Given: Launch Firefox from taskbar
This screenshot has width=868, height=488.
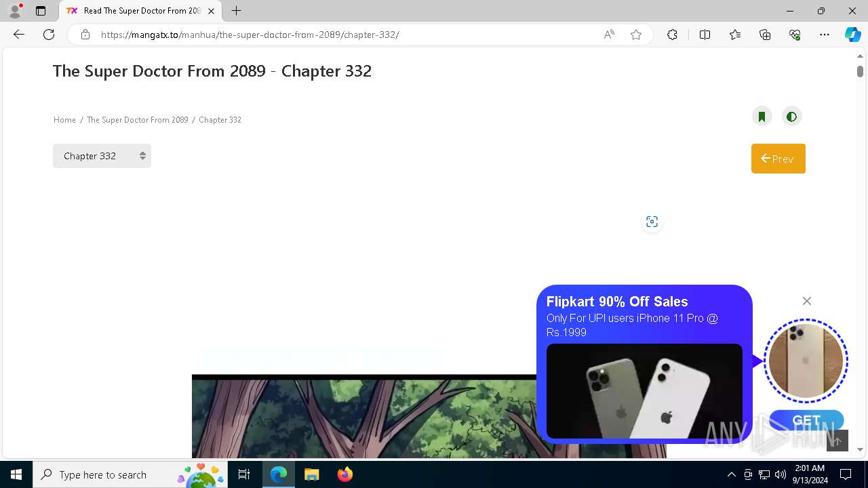Looking at the screenshot, I should (344, 474).
